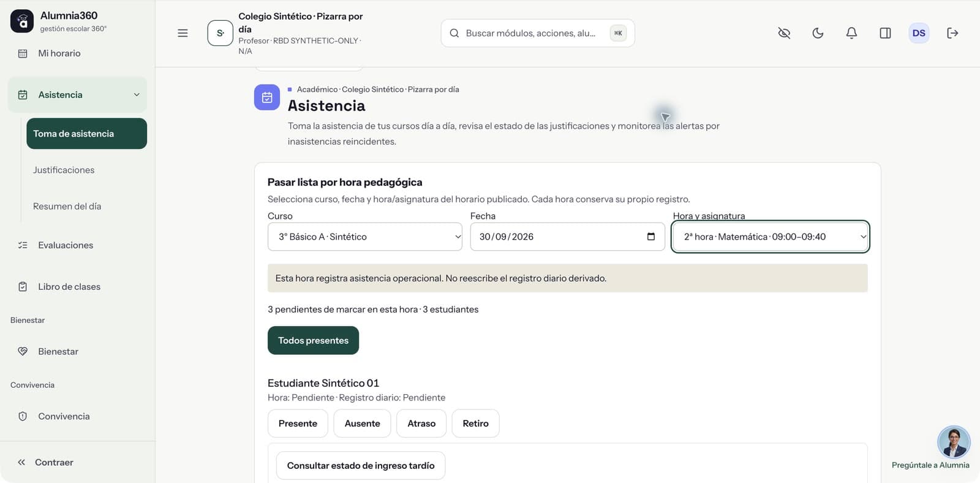Click the Convivencia shield icon

(23, 416)
